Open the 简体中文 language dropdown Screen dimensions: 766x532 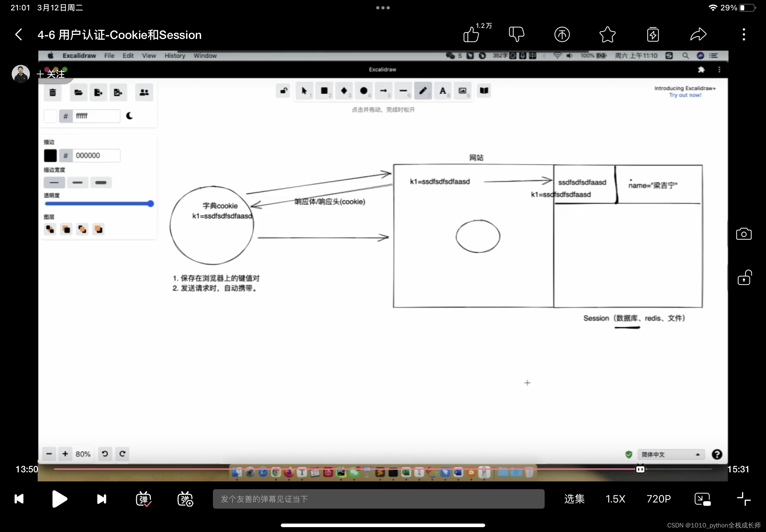pos(671,454)
